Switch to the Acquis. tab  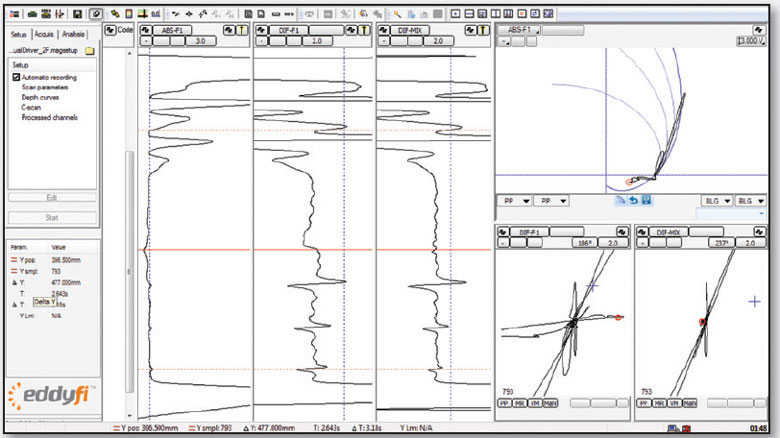43,32
